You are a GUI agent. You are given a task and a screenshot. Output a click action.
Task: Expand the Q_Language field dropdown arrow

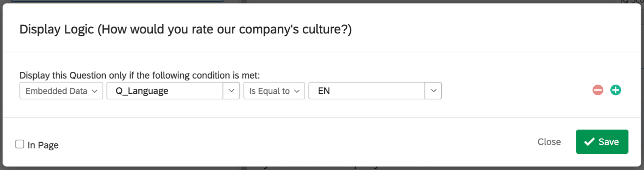pyautogui.click(x=231, y=91)
